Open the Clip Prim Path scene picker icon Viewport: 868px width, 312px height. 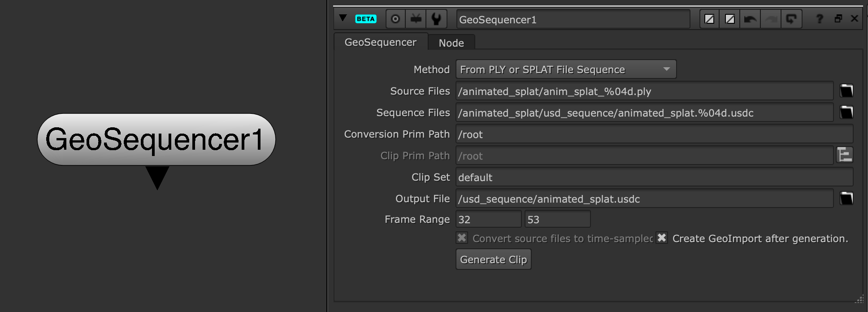[845, 155]
